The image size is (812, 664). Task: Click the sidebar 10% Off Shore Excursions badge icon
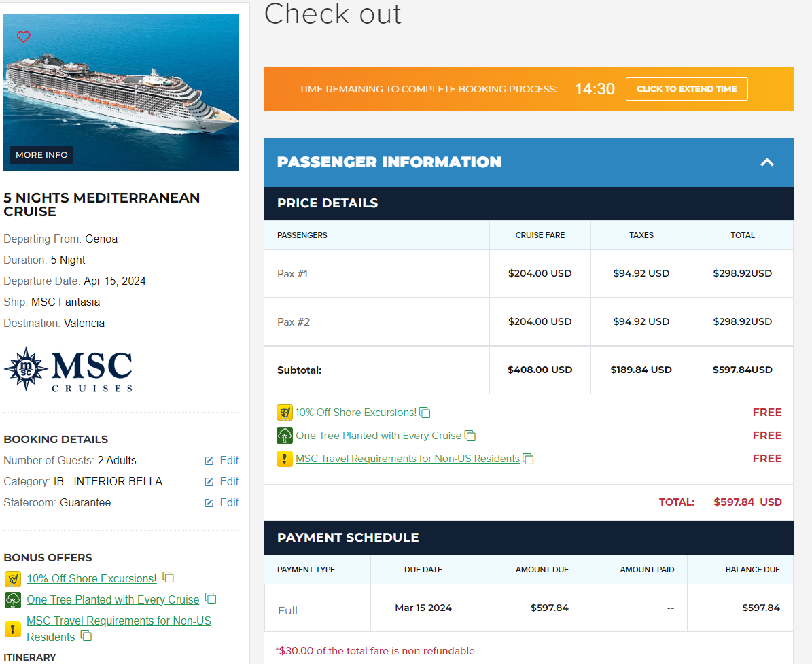12,578
